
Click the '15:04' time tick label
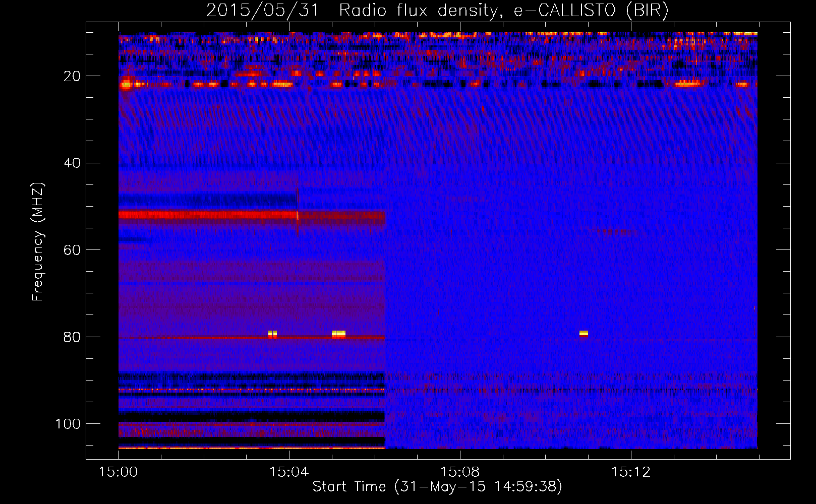tap(289, 472)
